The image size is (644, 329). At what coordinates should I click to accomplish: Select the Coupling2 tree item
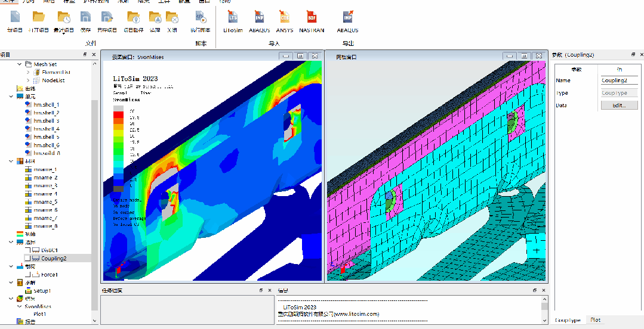(54, 258)
